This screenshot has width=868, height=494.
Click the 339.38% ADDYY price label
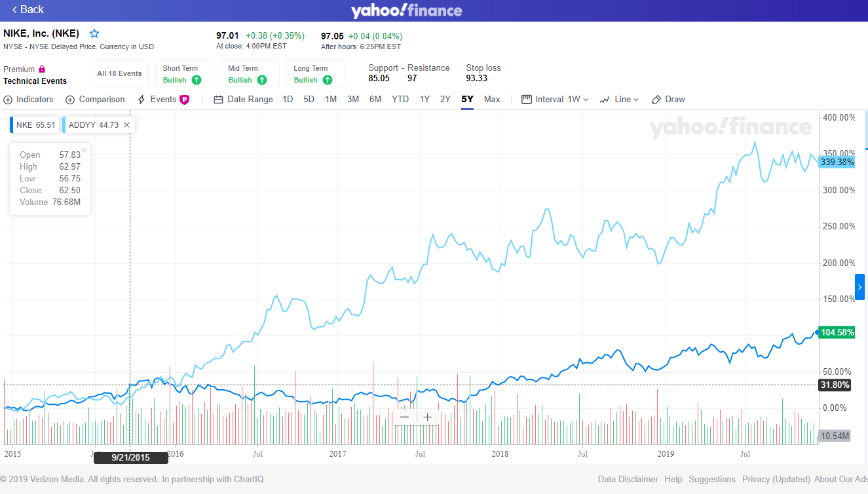837,162
